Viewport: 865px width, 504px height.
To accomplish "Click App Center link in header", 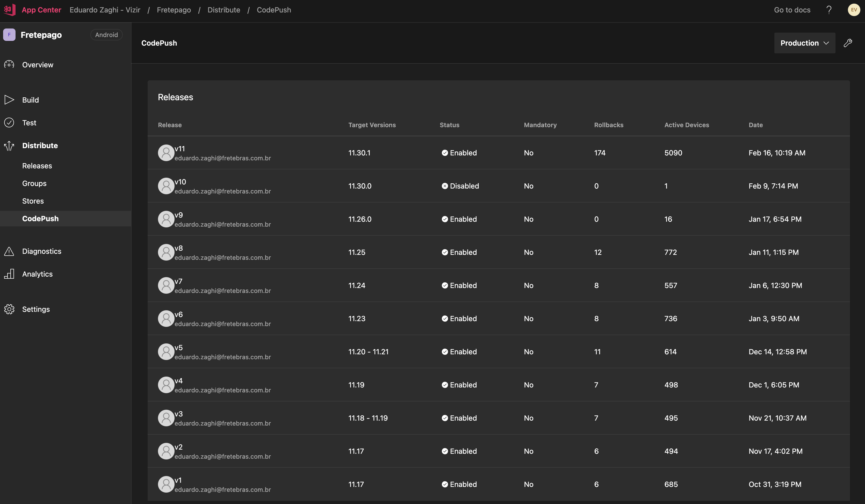I will 41,10.
